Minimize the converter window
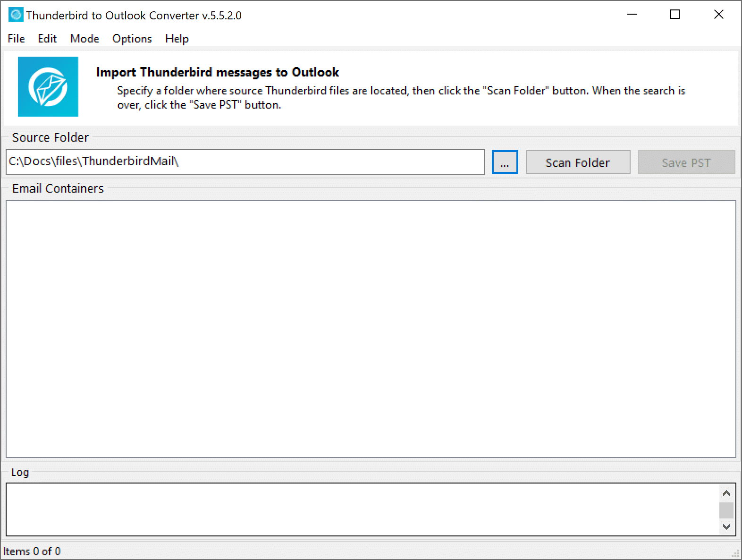This screenshot has height=560, width=742. [632, 15]
